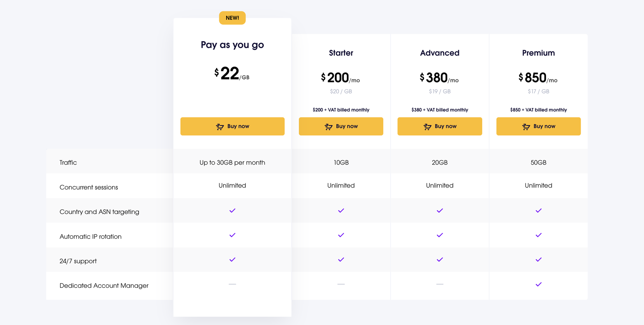Image resolution: width=644 pixels, height=325 pixels.
Task: Click Premium's Dedicated Account Manager checkmark
Action: (x=538, y=284)
